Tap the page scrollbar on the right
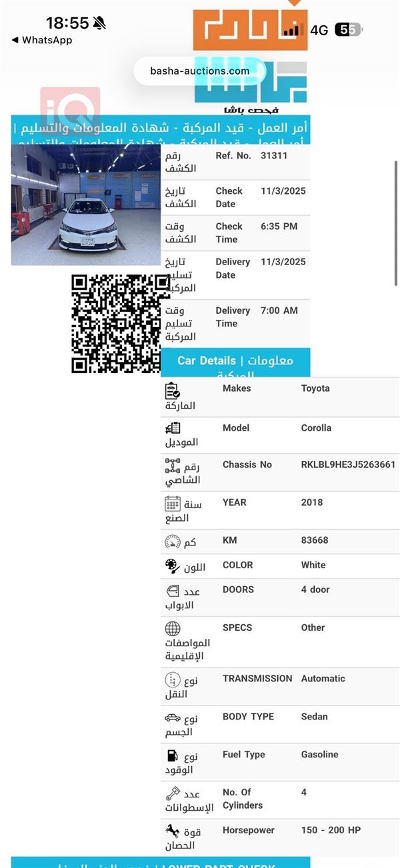The image size is (400, 868). [x=396, y=223]
